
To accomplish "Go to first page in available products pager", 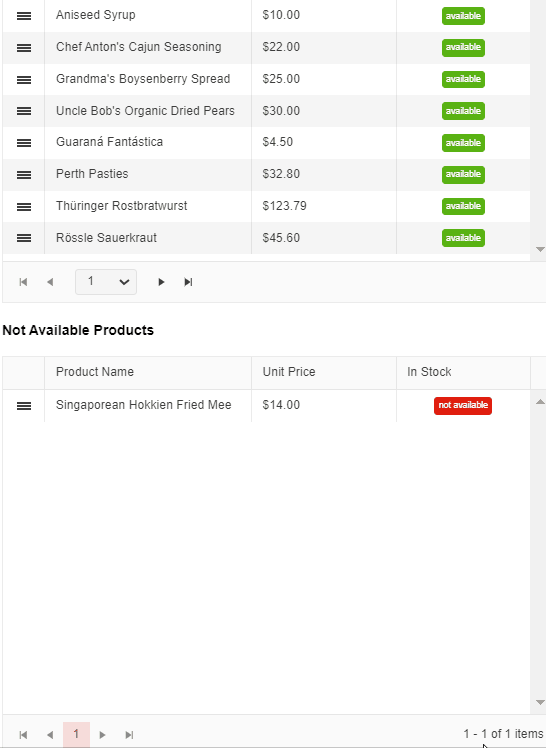I will click(x=23, y=282).
